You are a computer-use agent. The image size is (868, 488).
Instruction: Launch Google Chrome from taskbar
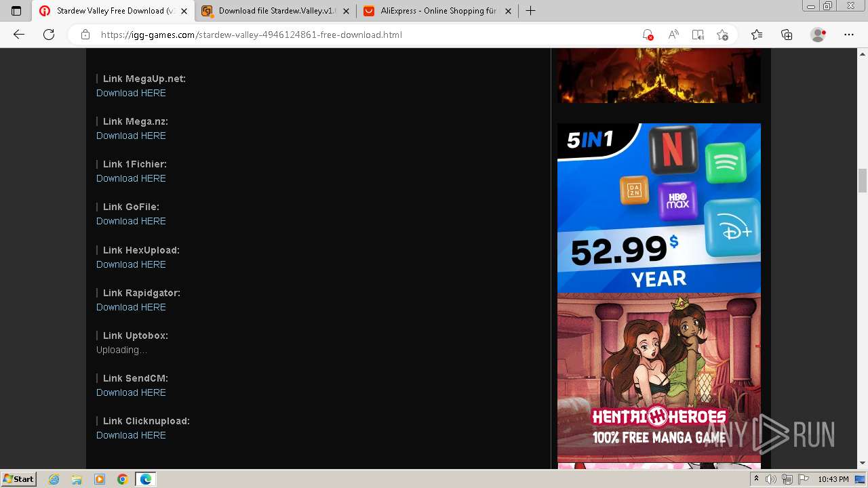tap(122, 479)
